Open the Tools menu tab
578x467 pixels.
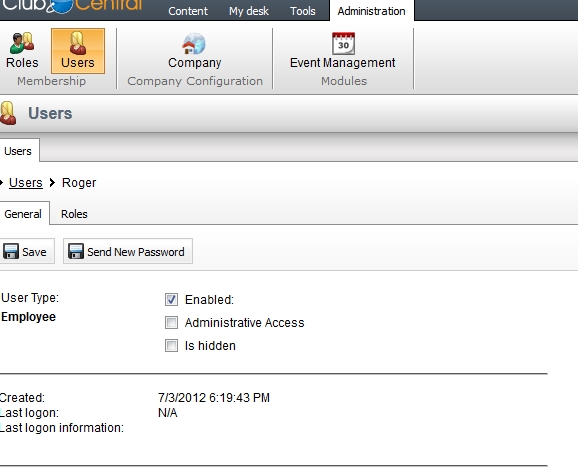[x=303, y=11]
